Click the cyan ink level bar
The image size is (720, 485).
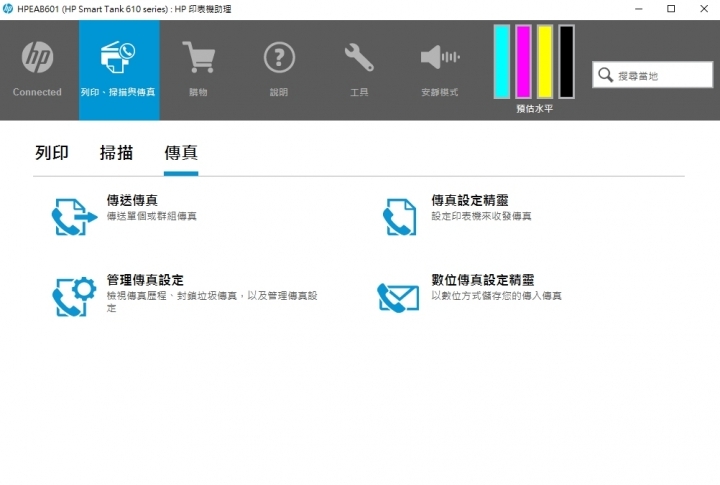(502, 62)
